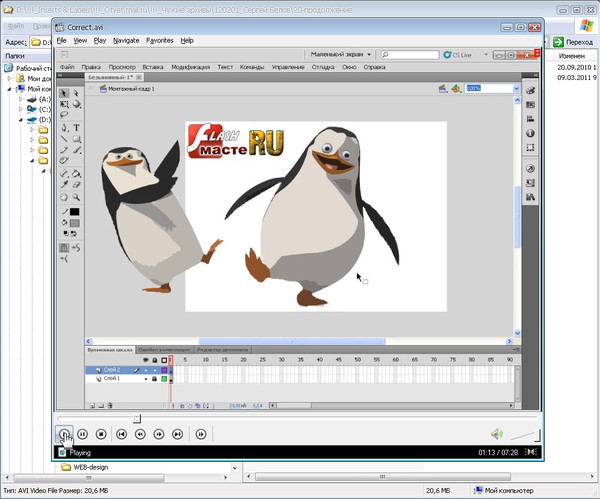The image size is (600, 499).
Task: Open the Color panel icon in right dock
Action: click(x=530, y=91)
